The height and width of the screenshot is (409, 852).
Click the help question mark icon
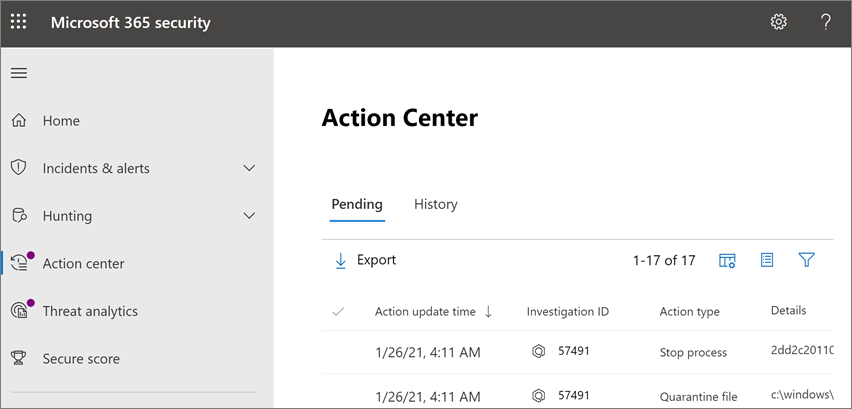(x=826, y=22)
